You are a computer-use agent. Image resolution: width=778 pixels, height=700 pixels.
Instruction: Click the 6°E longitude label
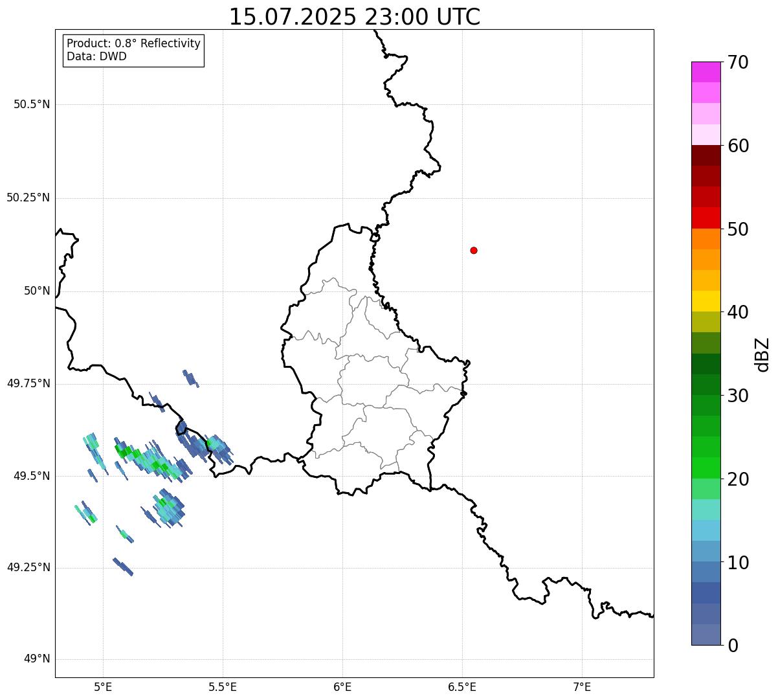pos(342,687)
